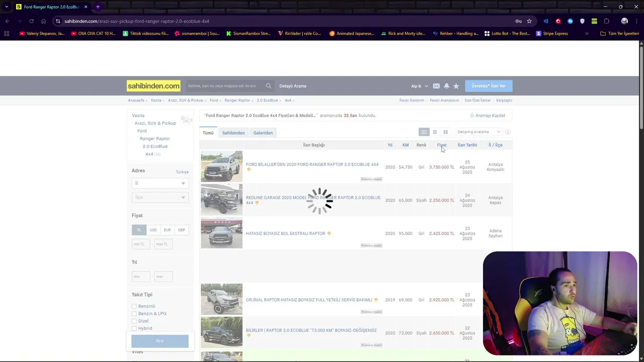Close the Ford Ranger Raptor tab
The height and width of the screenshot is (362, 644).
tap(86, 7)
